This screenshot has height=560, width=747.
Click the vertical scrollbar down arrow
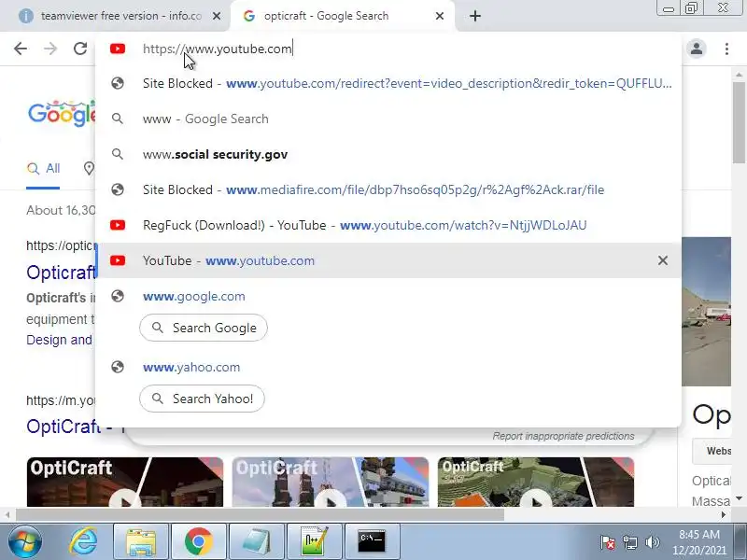coord(739,498)
